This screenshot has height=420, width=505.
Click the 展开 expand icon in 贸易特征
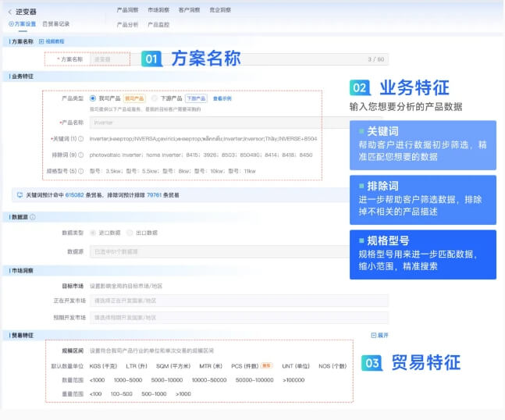point(374,335)
